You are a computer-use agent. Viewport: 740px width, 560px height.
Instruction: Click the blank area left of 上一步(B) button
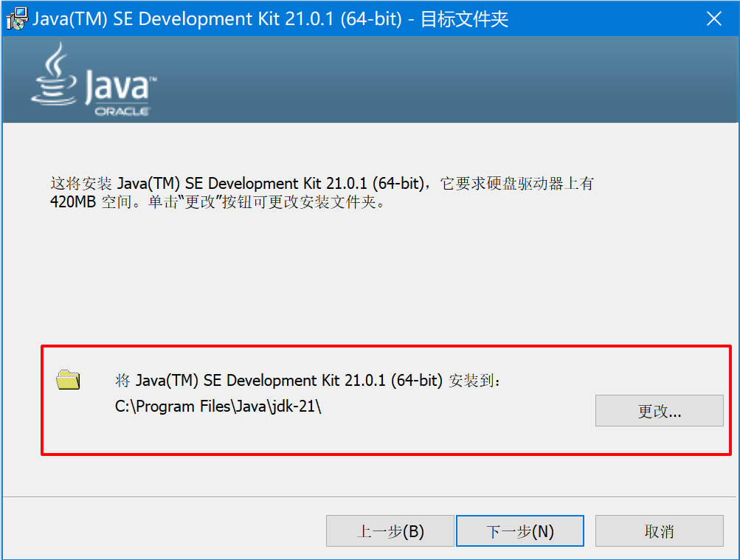(162, 531)
